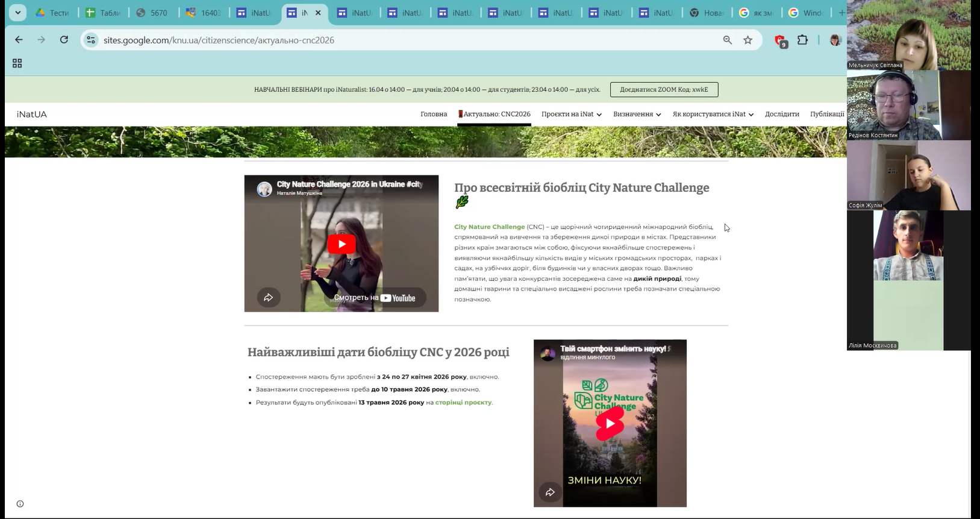Image resolution: width=980 pixels, height=519 pixels.
Task: Share the City Nature Challenge 2026 video
Action: tap(269, 297)
